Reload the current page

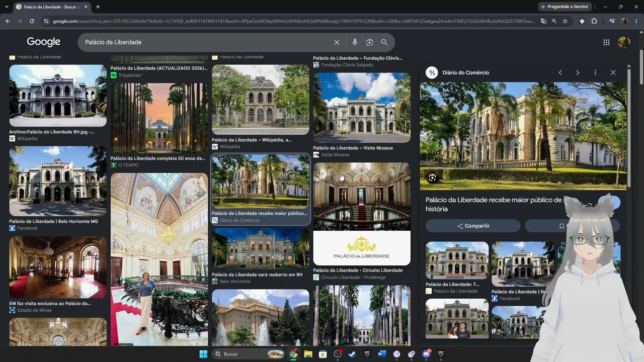tap(32, 21)
